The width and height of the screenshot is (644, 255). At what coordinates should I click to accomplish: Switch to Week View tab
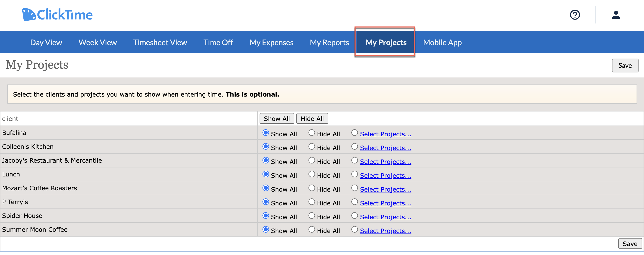[x=97, y=42]
